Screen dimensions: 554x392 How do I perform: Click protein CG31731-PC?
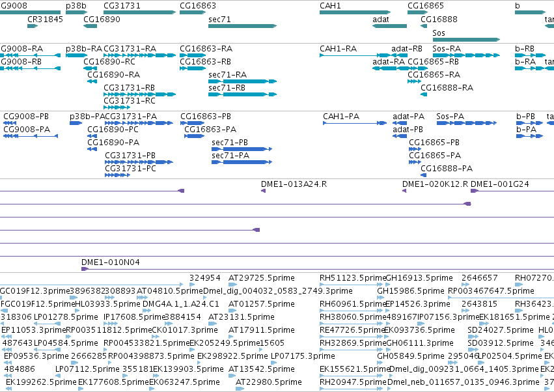point(130,168)
